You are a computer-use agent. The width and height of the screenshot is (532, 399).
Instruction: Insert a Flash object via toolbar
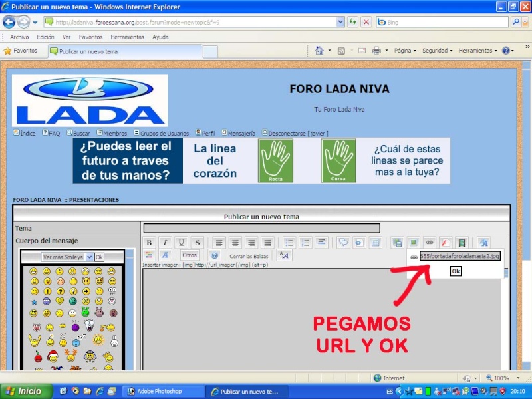[x=445, y=243]
